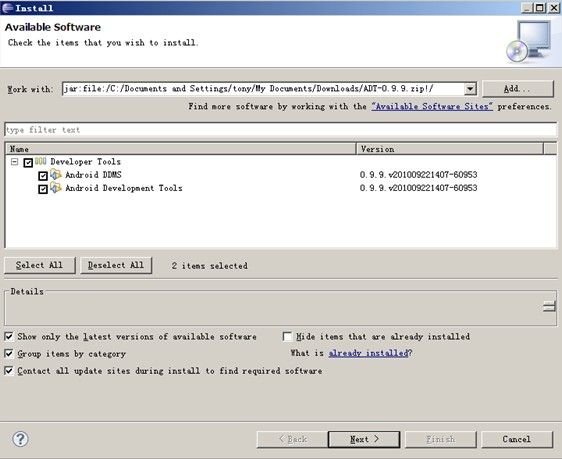Image resolution: width=562 pixels, height=459 pixels.
Task: Minimize the Install dialog window
Action: [527, 8]
